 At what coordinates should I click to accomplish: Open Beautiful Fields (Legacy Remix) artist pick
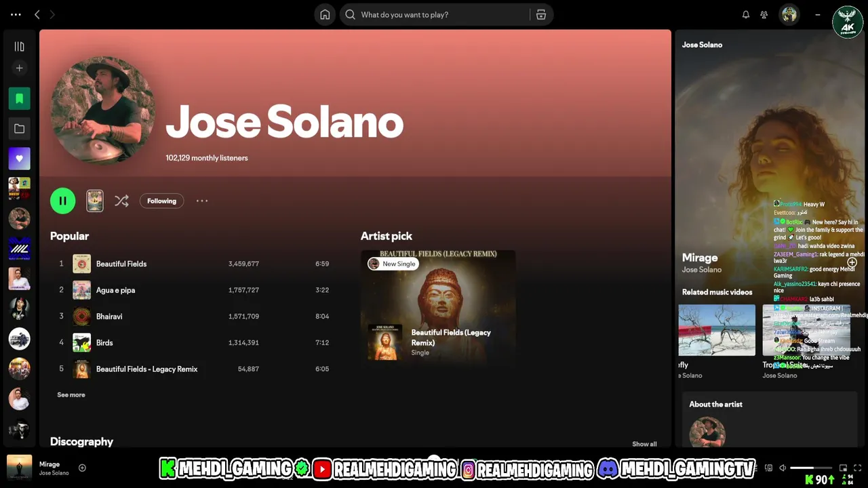(x=438, y=306)
